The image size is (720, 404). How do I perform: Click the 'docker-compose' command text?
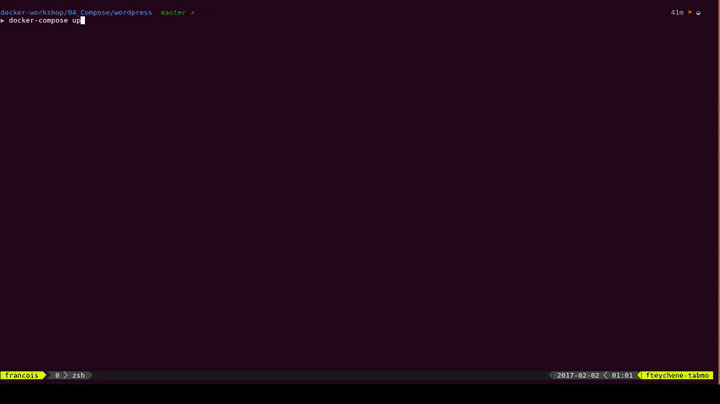click(x=38, y=20)
